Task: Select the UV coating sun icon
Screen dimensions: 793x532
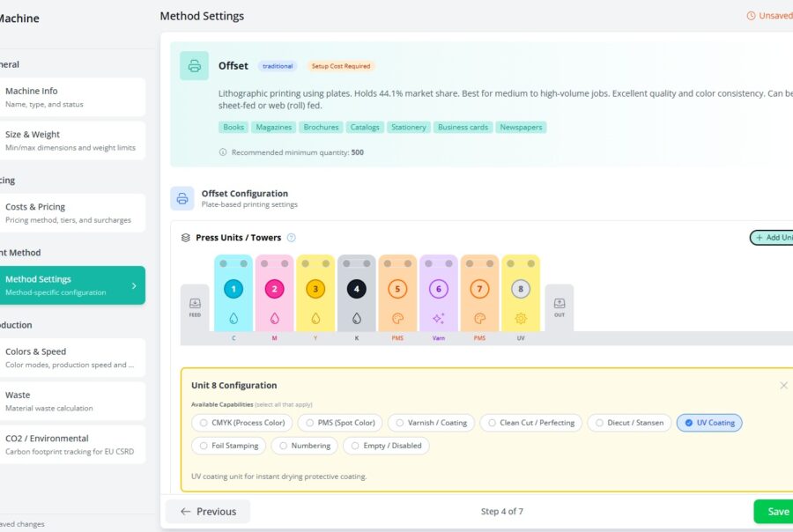Action: 521,314
